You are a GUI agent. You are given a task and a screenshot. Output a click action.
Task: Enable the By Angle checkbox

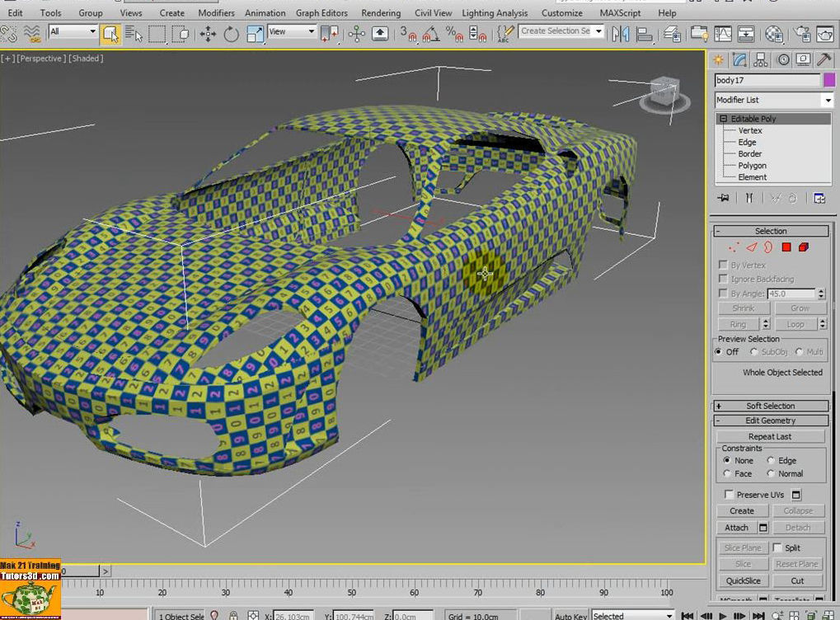[x=723, y=294]
